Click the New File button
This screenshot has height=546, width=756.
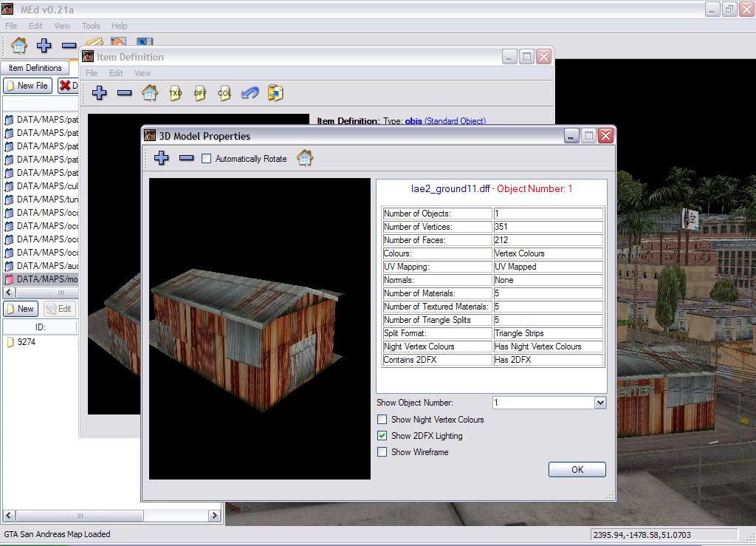(28, 86)
